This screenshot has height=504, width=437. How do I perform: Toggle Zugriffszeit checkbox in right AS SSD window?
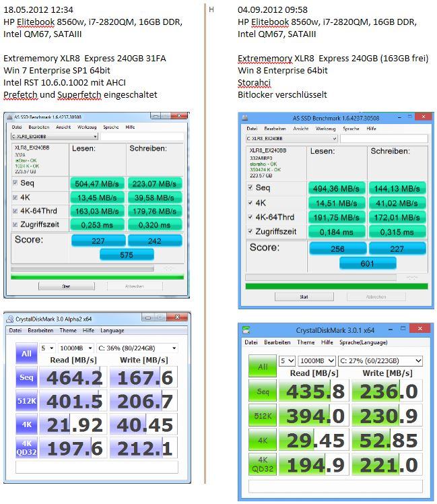click(250, 231)
